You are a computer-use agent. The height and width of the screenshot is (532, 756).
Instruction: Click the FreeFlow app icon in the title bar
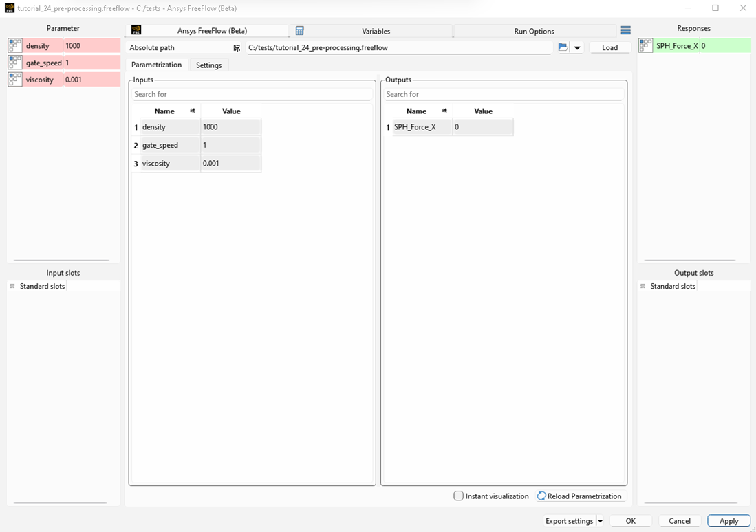coord(10,8)
